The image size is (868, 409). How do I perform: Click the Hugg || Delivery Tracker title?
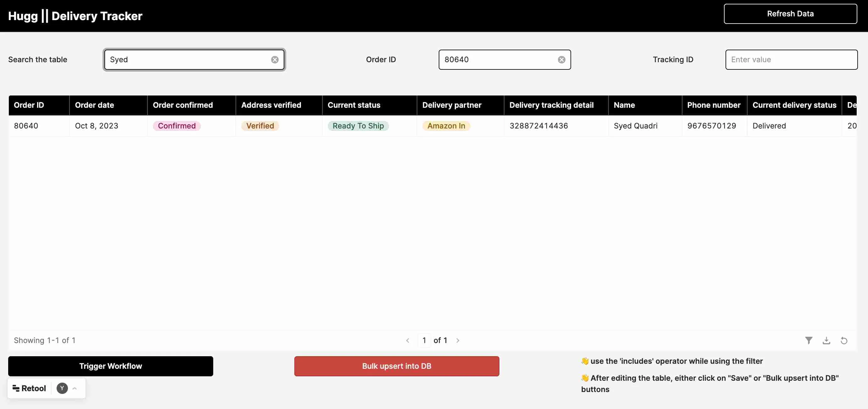point(75,16)
